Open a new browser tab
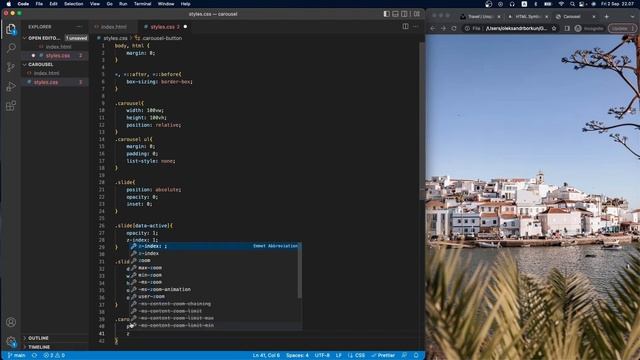 tap(607, 17)
